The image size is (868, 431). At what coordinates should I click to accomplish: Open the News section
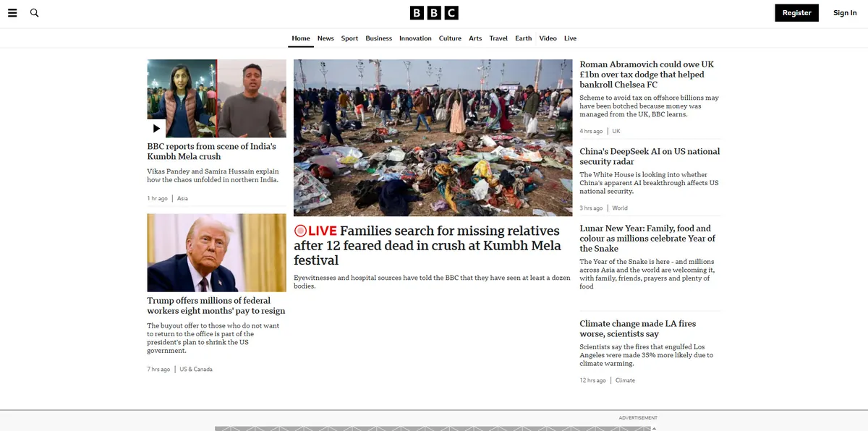point(325,38)
